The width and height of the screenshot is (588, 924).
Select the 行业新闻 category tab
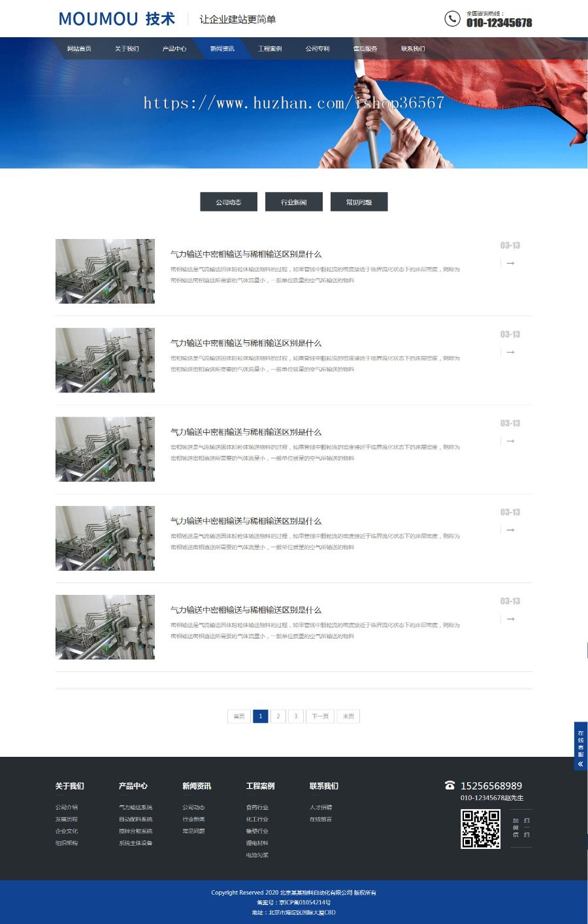(294, 202)
